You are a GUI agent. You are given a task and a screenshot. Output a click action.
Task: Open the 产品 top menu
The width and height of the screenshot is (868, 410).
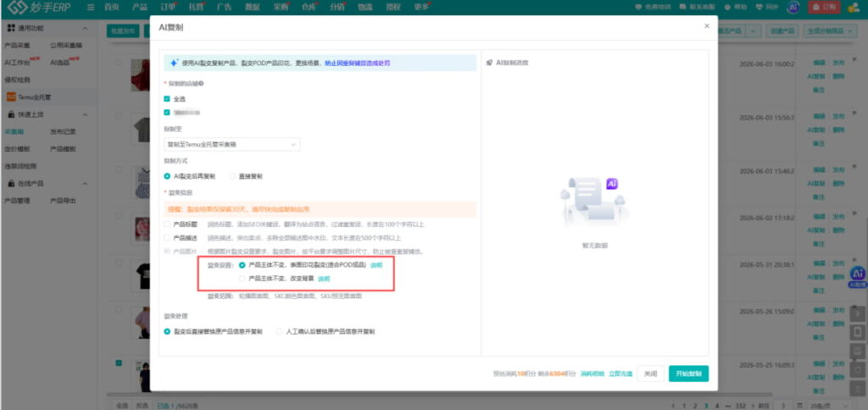pyautogui.click(x=140, y=7)
